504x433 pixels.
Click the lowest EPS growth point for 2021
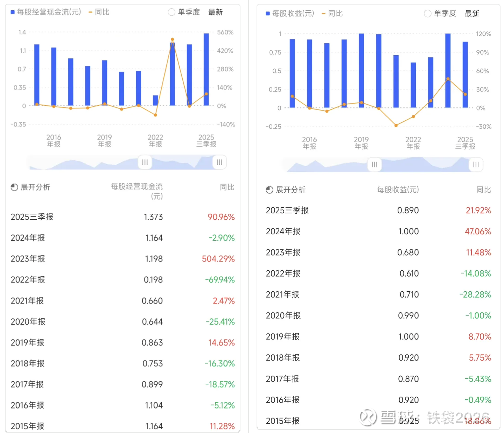pos(396,125)
